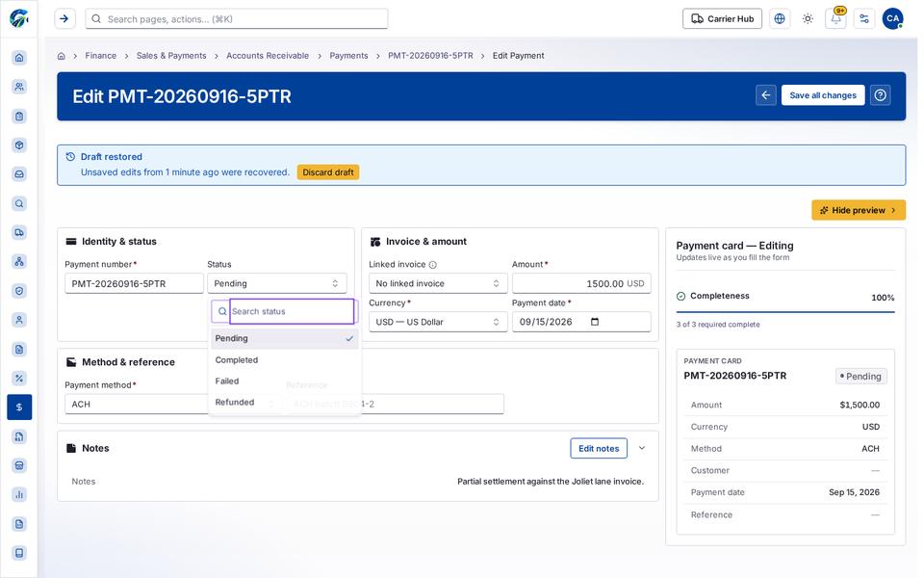
Task: Expand the sidebar with the arrow button
Action: pyautogui.click(x=64, y=19)
